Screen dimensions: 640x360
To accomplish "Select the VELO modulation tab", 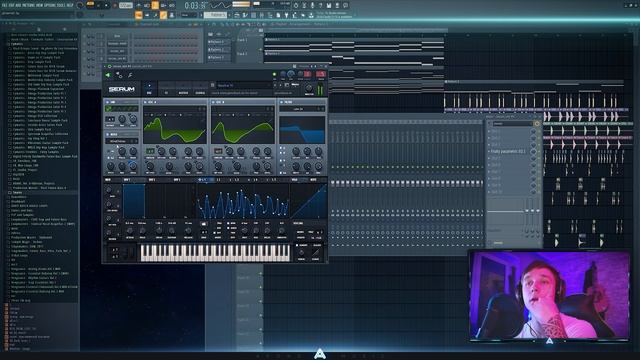I will 295,180.
